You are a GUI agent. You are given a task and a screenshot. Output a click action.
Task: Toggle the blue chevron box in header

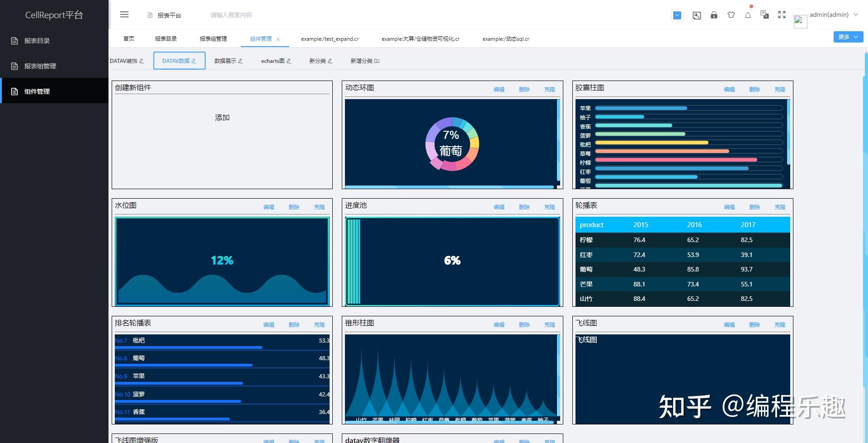677,15
